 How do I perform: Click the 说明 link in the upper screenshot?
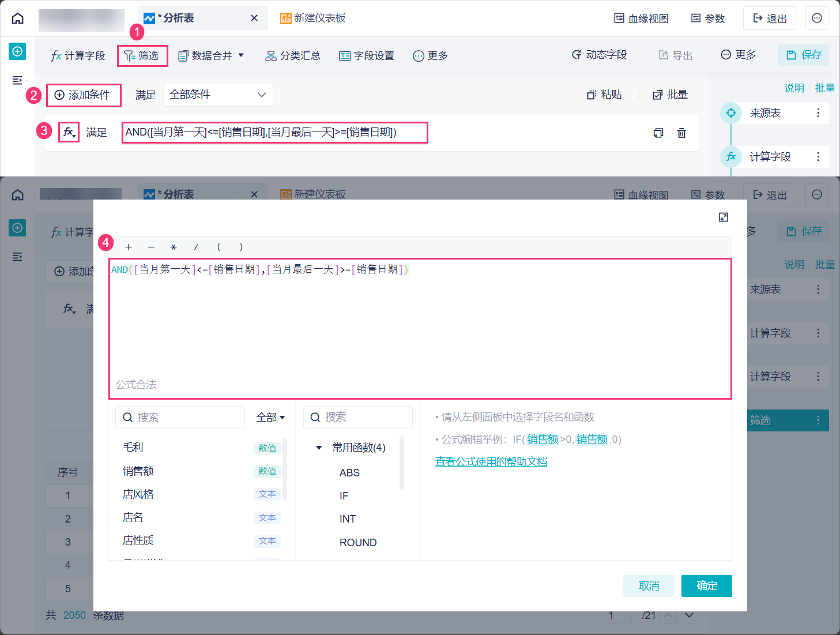point(794,88)
